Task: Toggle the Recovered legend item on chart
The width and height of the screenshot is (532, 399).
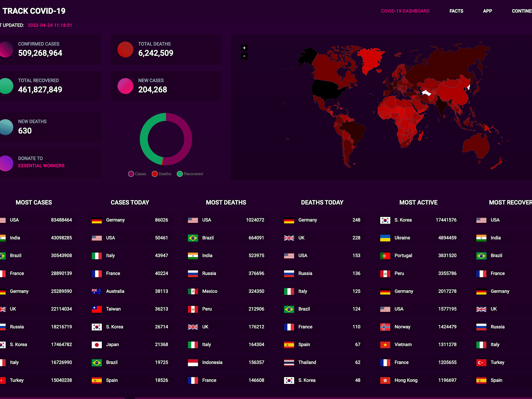Action: click(x=190, y=174)
